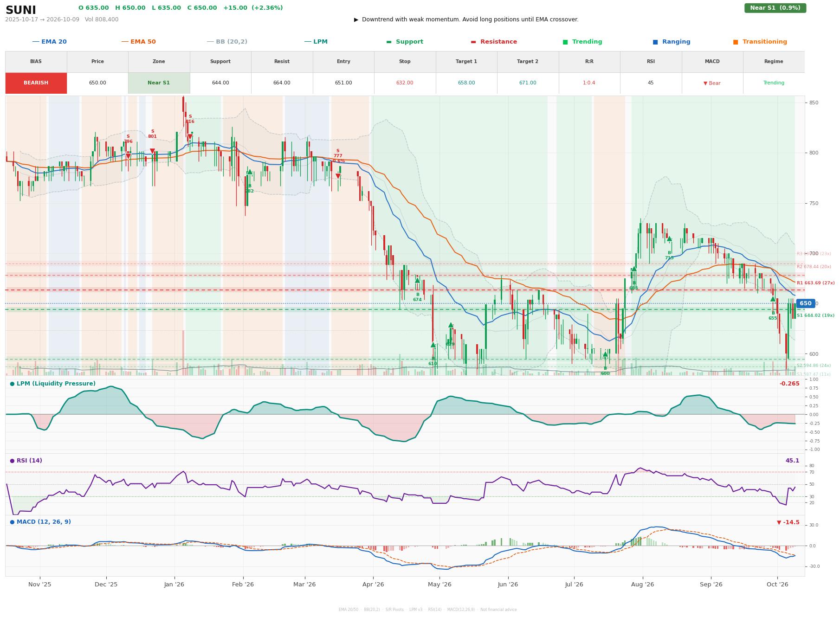Click the LPM value -0.265 readout
The width and height of the screenshot is (840, 617).
[789, 384]
